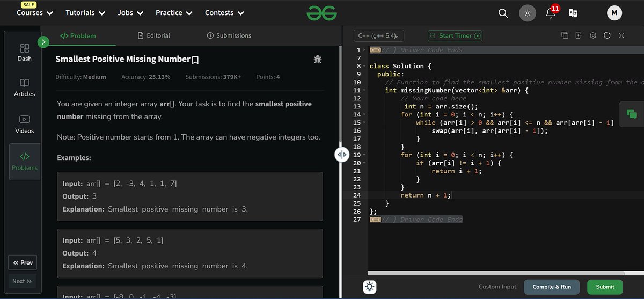The height and width of the screenshot is (299, 644).
Task: Open Problems in the left sidebar
Action: point(24,162)
